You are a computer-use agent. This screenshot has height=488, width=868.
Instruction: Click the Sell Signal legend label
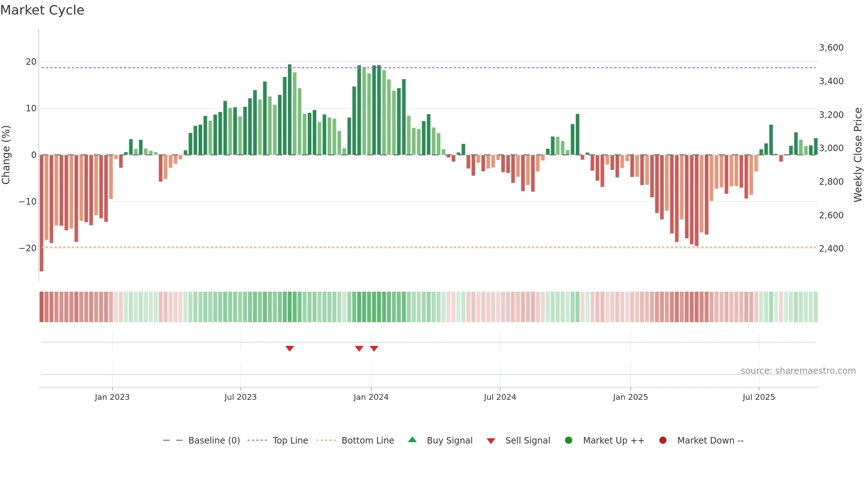click(528, 440)
